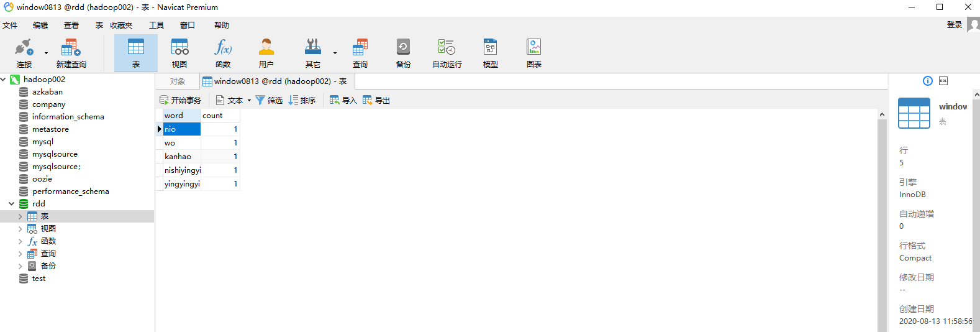
Task: Open the Others (其它) tools icon
Action: pos(313,47)
